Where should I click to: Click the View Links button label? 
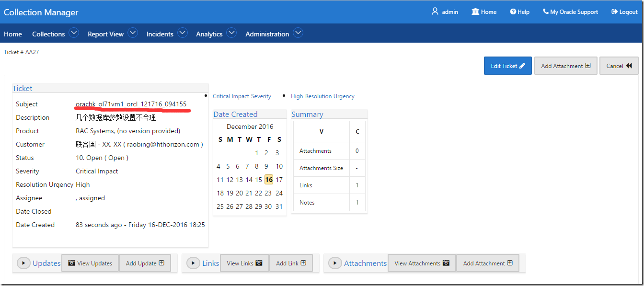240,263
